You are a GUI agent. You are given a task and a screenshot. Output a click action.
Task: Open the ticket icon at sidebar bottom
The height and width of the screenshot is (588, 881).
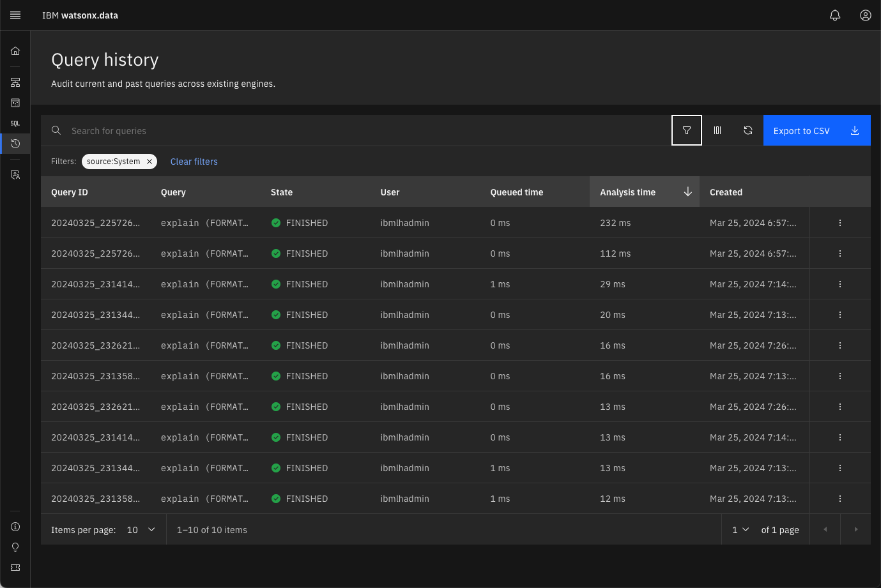tap(15, 568)
